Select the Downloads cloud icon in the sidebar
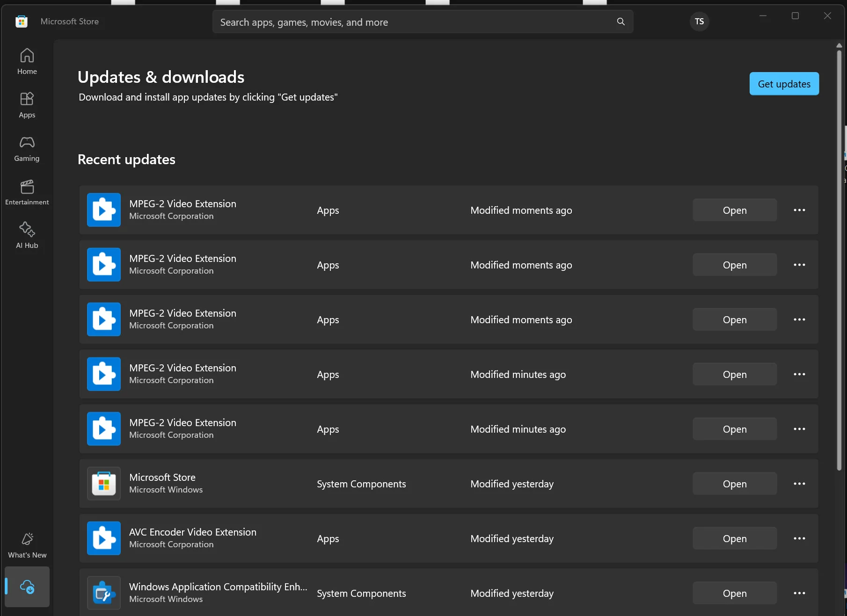Image resolution: width=847 pixels, height=616 pixels. point(27,587)
